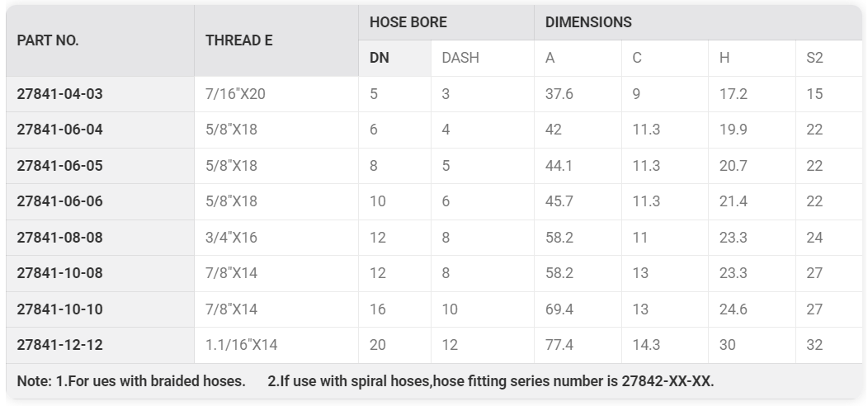Click the note about braided hoses
Screen dimensions: 868x406
[131, 381]
